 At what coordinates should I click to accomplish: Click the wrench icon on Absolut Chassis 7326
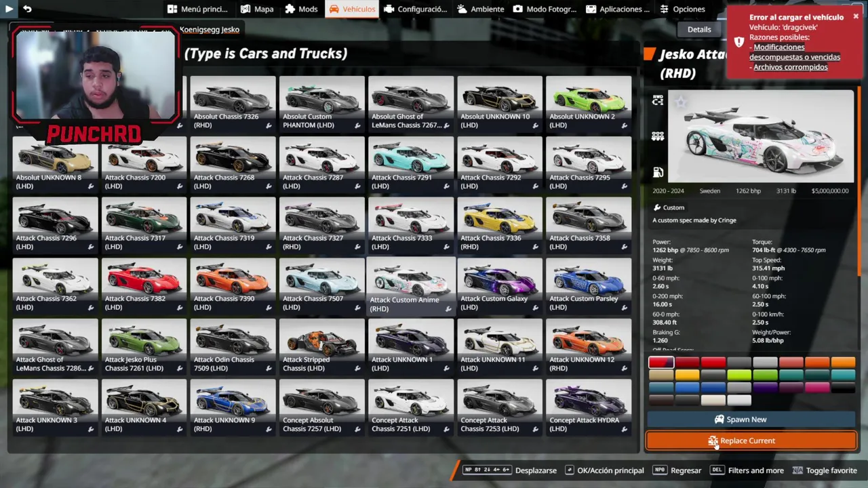[269, 125]
